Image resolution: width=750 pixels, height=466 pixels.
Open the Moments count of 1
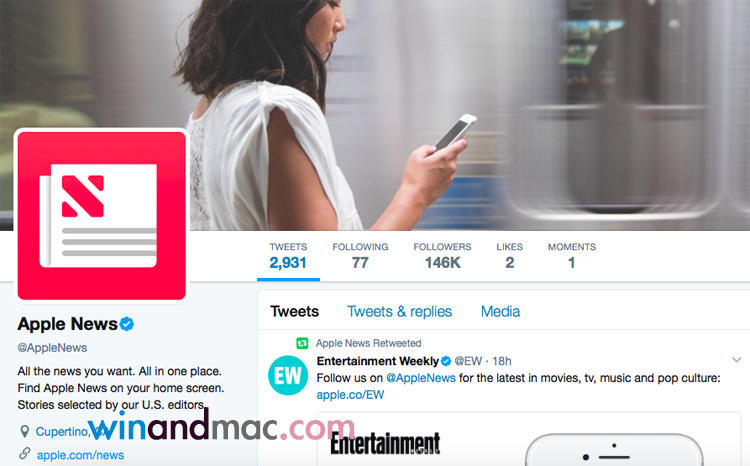point(572,256)
